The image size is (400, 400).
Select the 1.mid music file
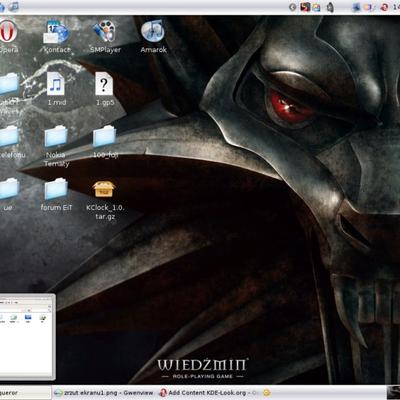click(56, 84)
